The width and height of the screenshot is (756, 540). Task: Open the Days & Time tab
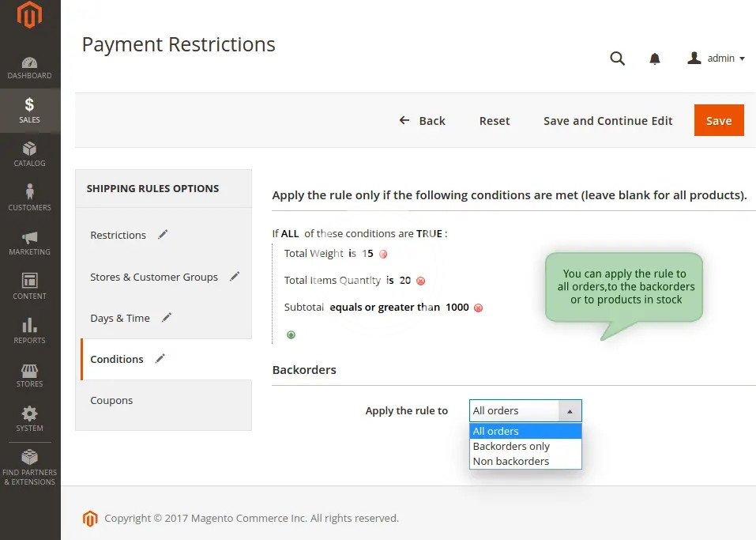[120, 318]
